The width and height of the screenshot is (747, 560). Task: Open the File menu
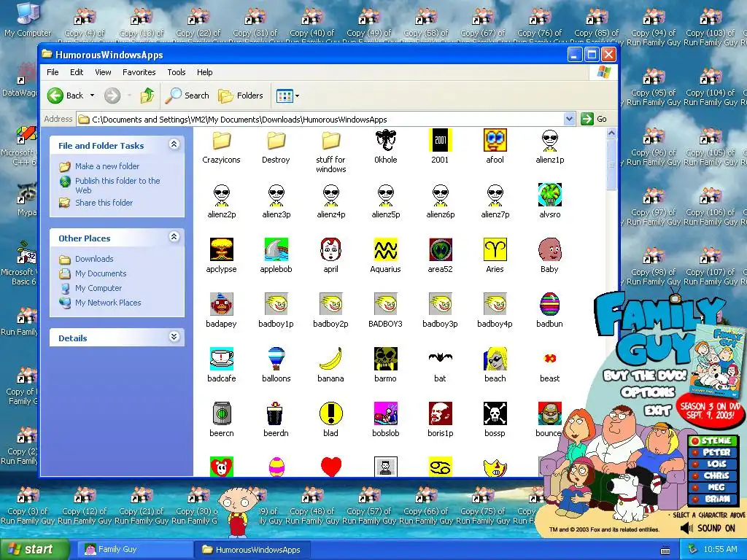pos(53,72)
